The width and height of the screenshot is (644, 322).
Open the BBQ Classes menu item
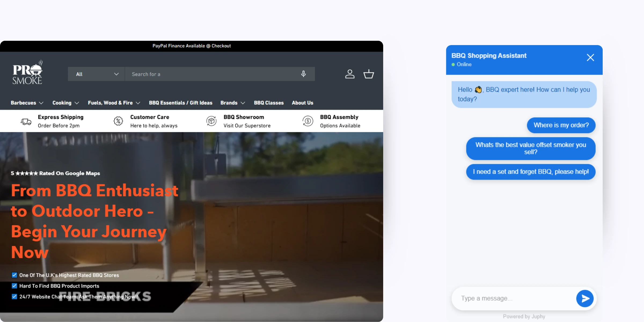pyautogui.click(x=269, y=103)
